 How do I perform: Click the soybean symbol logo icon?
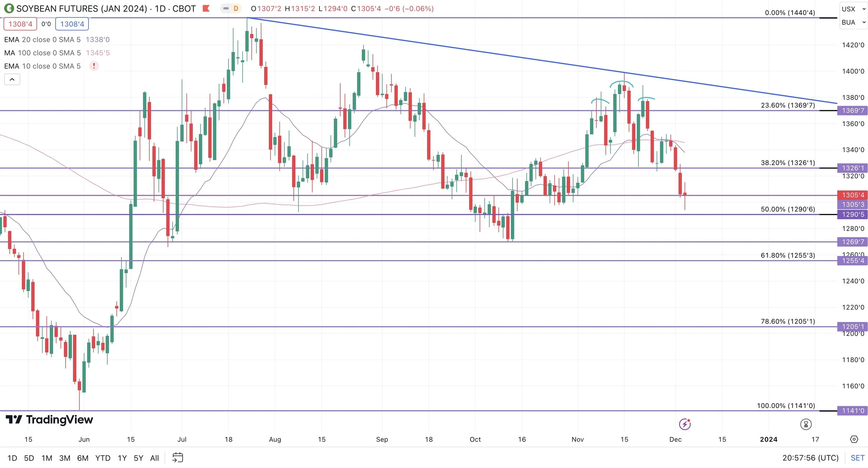click(x=9, y=8)
